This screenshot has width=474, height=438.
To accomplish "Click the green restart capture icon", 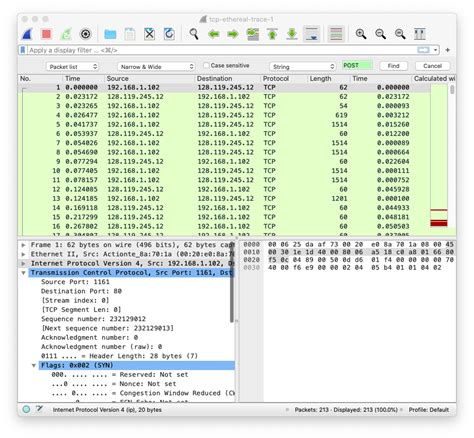I will pyautogui.click(x=66, y=34).
